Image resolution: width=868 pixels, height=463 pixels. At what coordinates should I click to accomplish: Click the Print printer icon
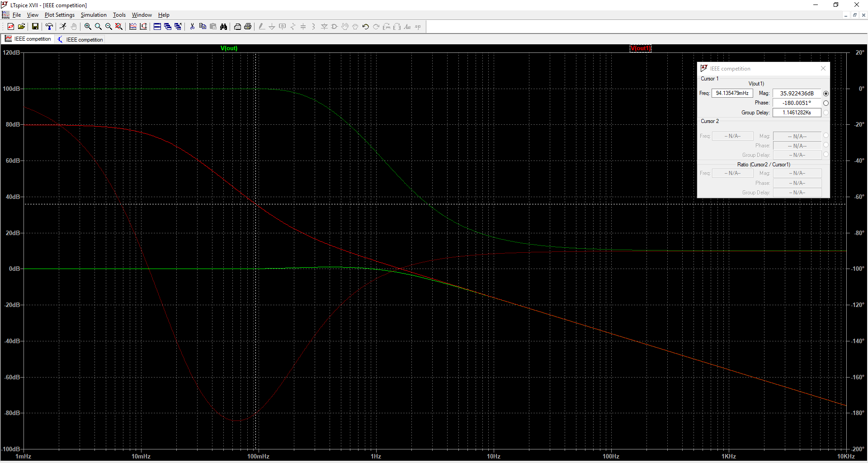point(248,27)
